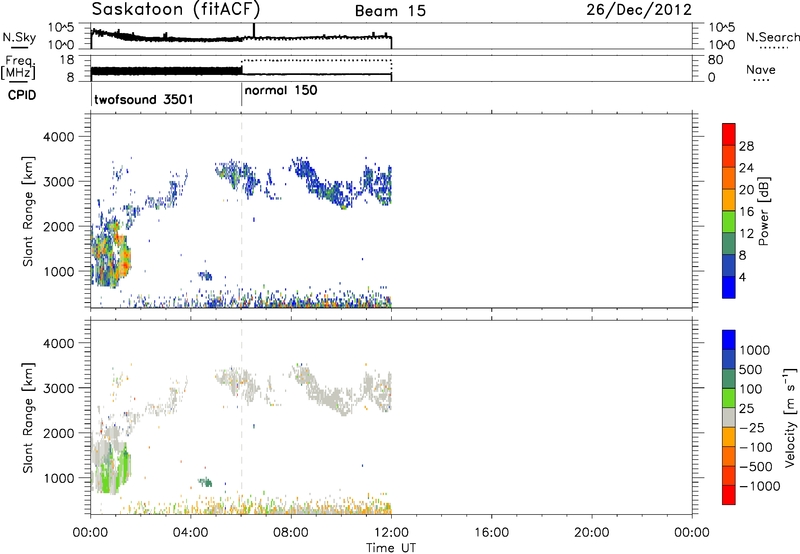
Task: Select the 28 dB power scale label
Action: [x=746, y=146]
